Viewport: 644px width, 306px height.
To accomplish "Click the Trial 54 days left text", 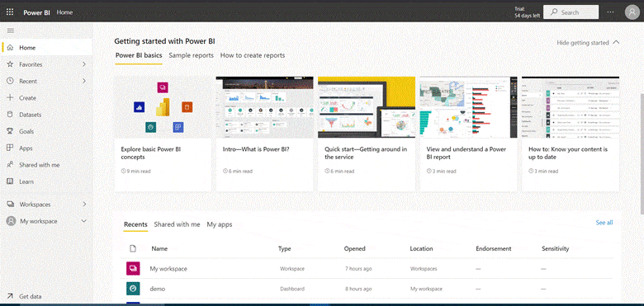I will 527,12.
